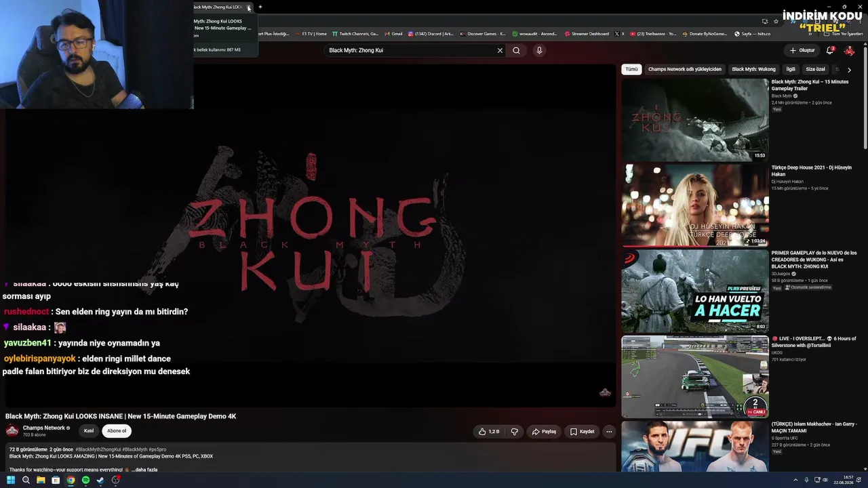Open the Islam Makhachev UFC video thumbnail

[695, 446]
